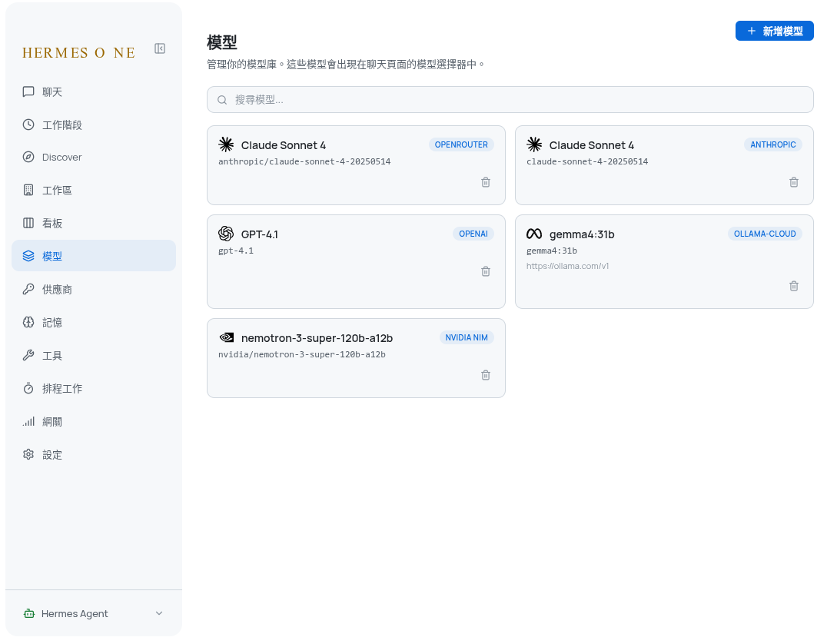Open the 看板 board page
837x644 pixels.
[94, 223]
